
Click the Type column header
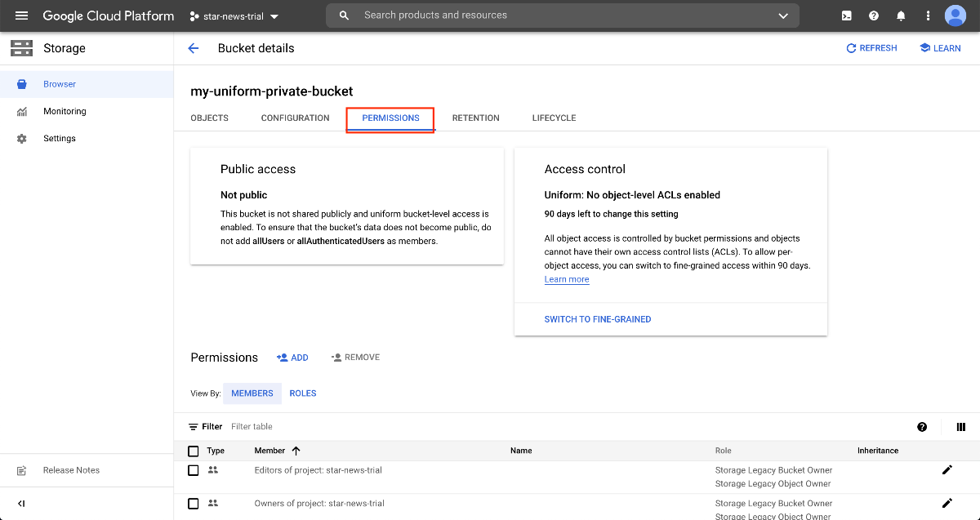point(216,451)
